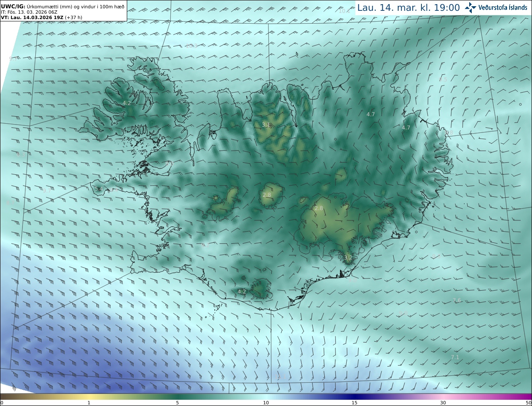
Task: Click the Veðurstofa Íslands star logo icon
Action: click(470, 7)
